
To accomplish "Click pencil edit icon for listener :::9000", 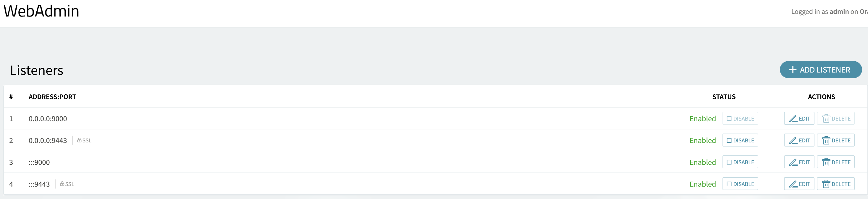I will coord(793,162).
